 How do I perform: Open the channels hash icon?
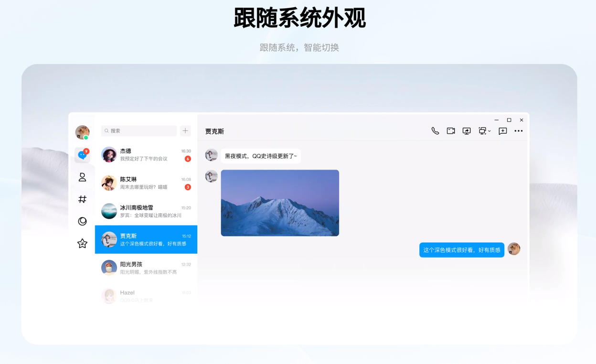82,199
